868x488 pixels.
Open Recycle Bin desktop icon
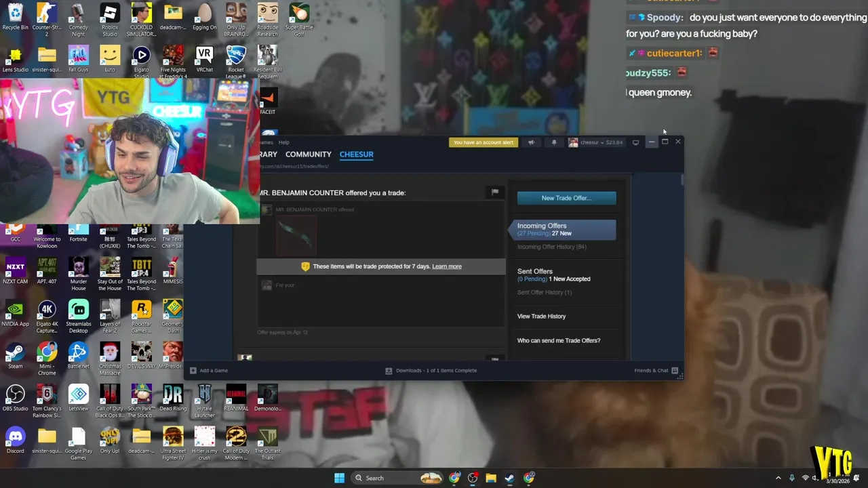[15, 18]
